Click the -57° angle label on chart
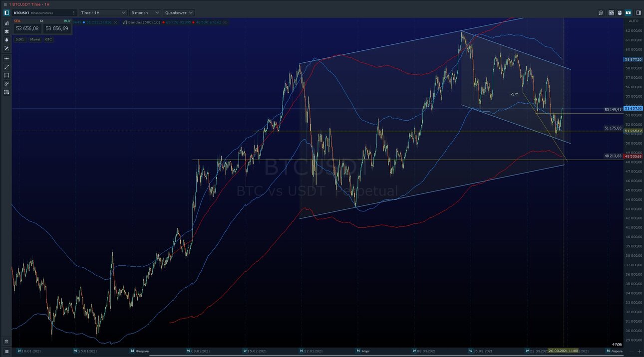644x357 pixels. click(514, 94)
